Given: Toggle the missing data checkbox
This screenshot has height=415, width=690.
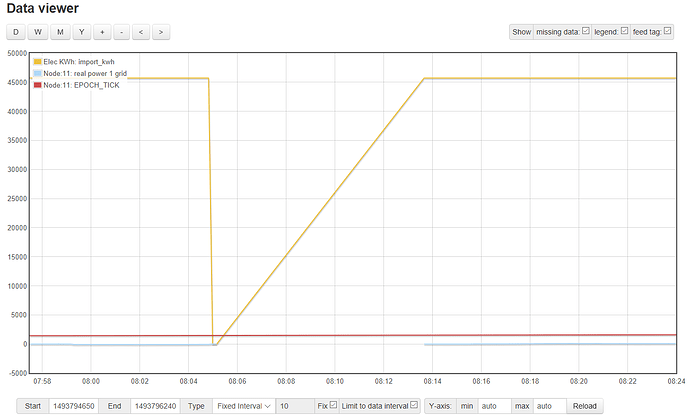Looking at the screenshot, I should tap(586, 31).
